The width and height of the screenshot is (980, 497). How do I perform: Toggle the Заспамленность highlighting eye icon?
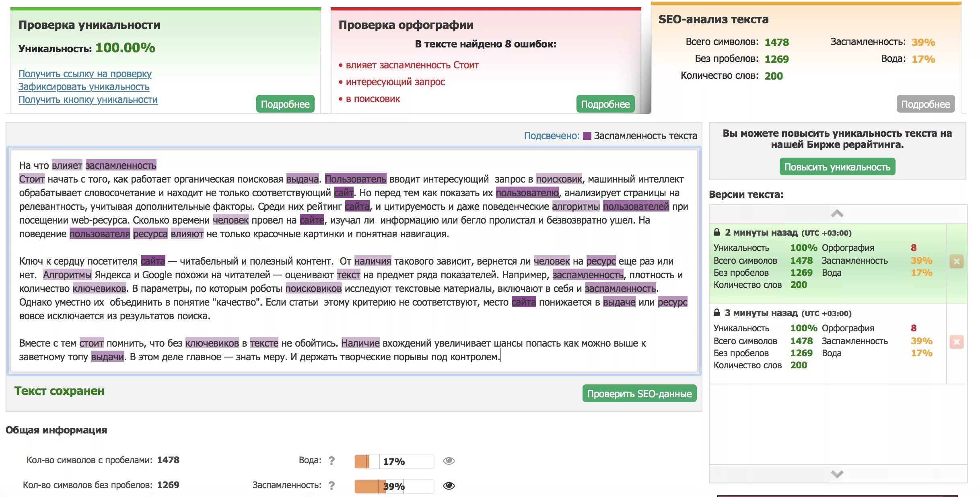click(449, 486)
